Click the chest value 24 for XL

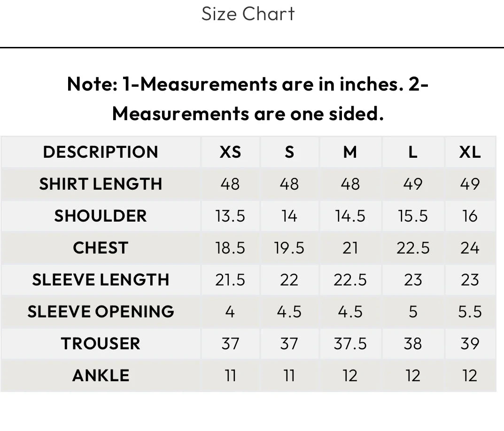[470, 248]
